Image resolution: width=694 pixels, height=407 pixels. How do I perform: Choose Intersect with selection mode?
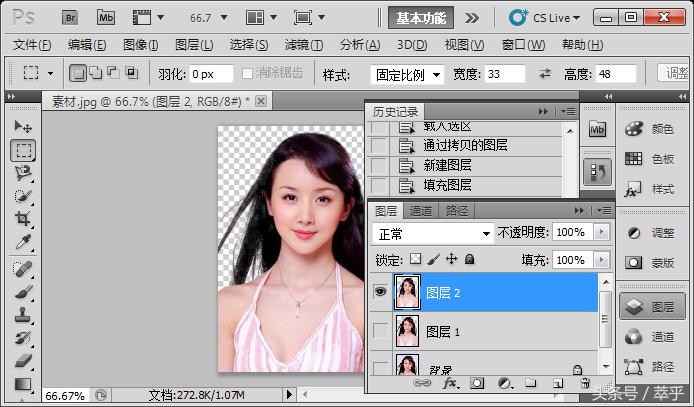(131, 73)
